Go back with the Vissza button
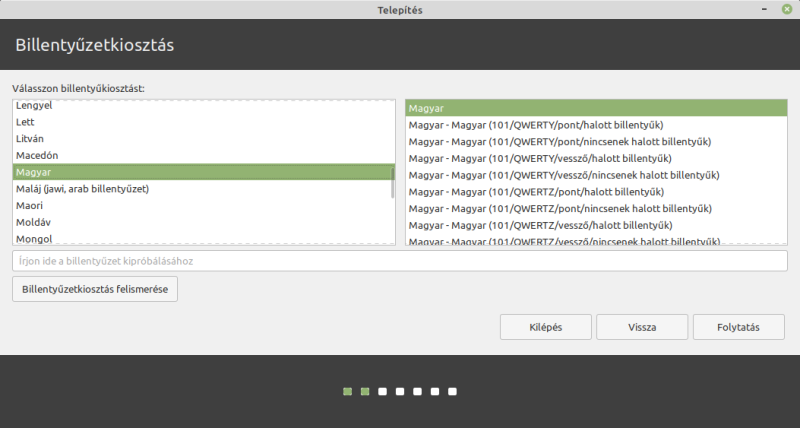The height and width of the screenshot is (428, 800). point(642,327)
